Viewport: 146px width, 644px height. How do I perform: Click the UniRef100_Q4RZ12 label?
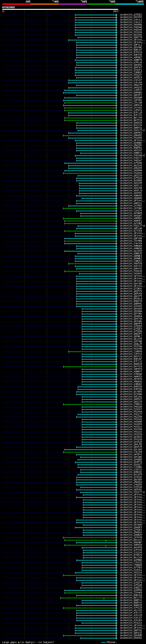point(131,203)
